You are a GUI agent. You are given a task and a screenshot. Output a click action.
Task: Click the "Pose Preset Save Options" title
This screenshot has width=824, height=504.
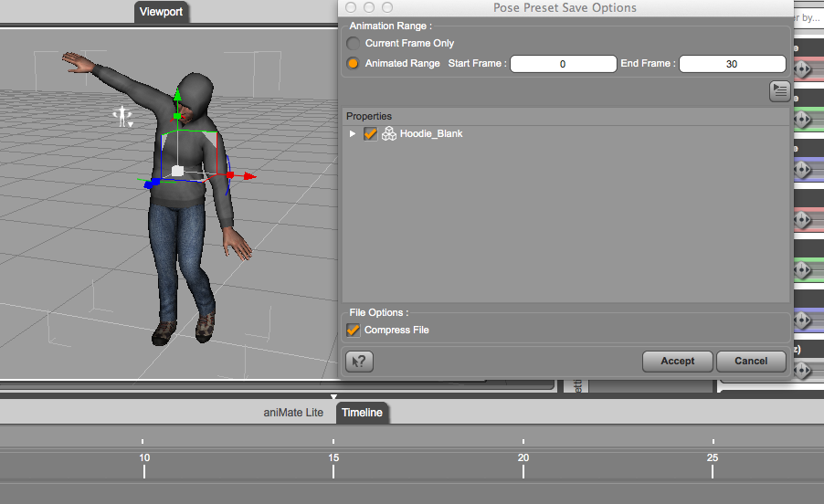tap(565, 7)
